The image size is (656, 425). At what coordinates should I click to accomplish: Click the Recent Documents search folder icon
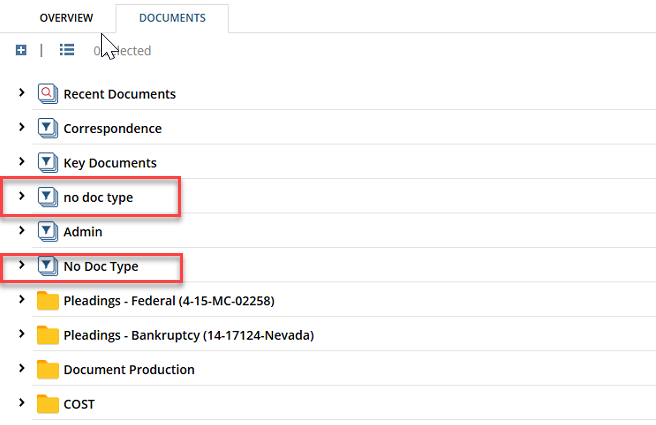(48, 94)
